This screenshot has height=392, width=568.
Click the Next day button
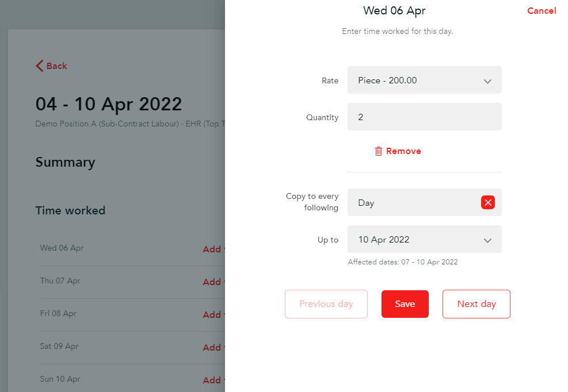click(x=476, y=303)
